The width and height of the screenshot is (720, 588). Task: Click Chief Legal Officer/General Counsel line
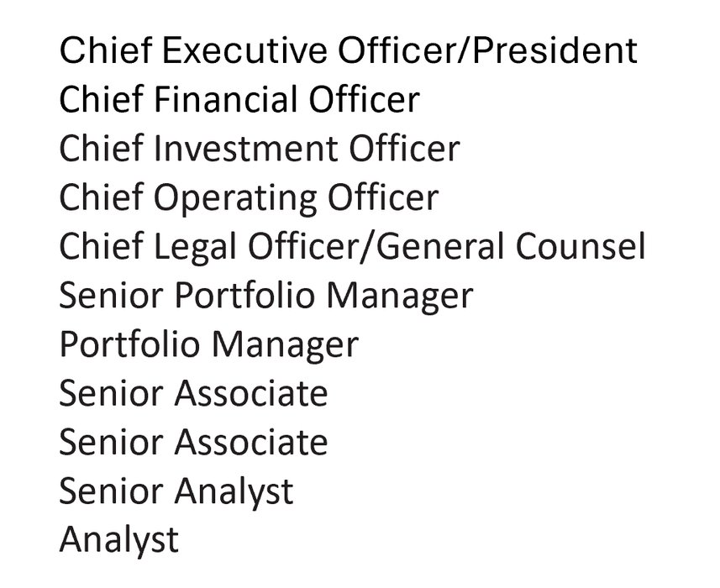(352, 247)
